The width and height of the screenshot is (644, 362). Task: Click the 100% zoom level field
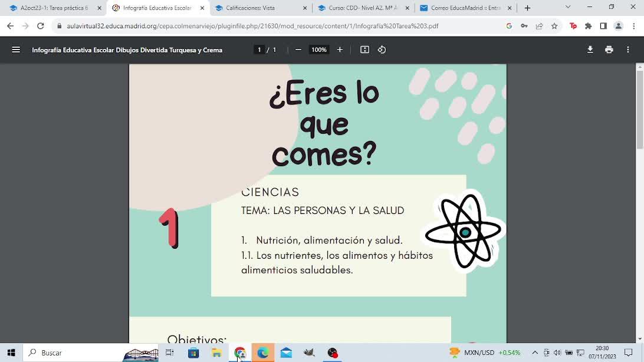318,50
